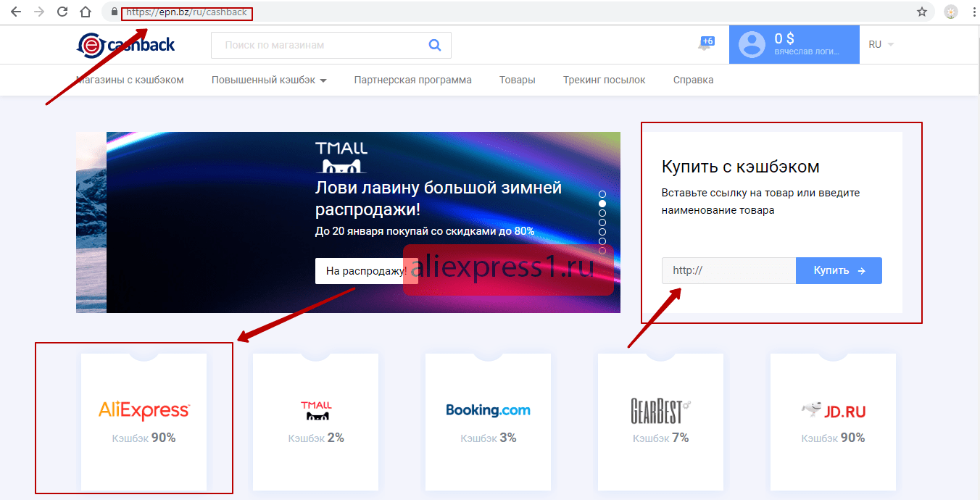The height and width of the screenshot is (500, 980).
Task: Show the previous banner slide preview
Action: coord(91,222)
